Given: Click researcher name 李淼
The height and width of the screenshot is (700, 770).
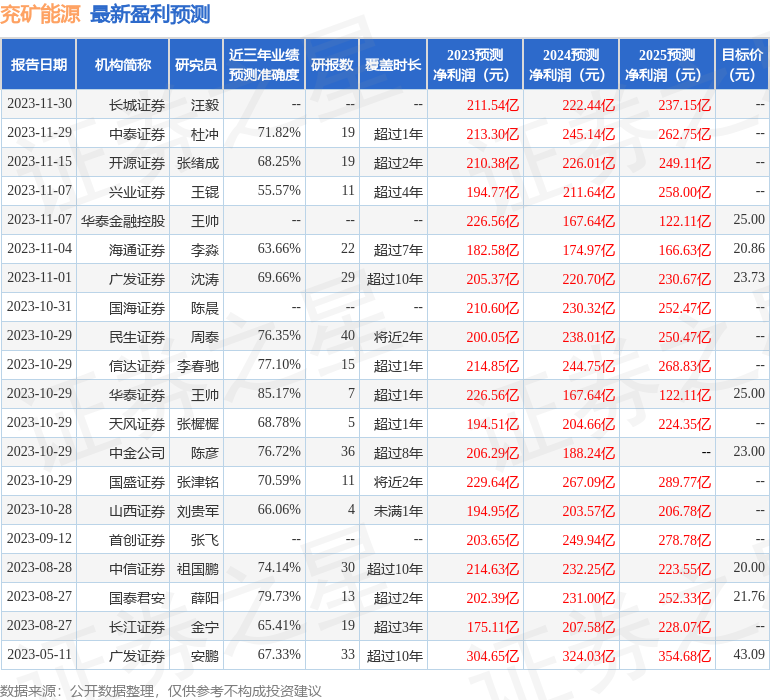Looking at the screenshot, I should [205, 250].
